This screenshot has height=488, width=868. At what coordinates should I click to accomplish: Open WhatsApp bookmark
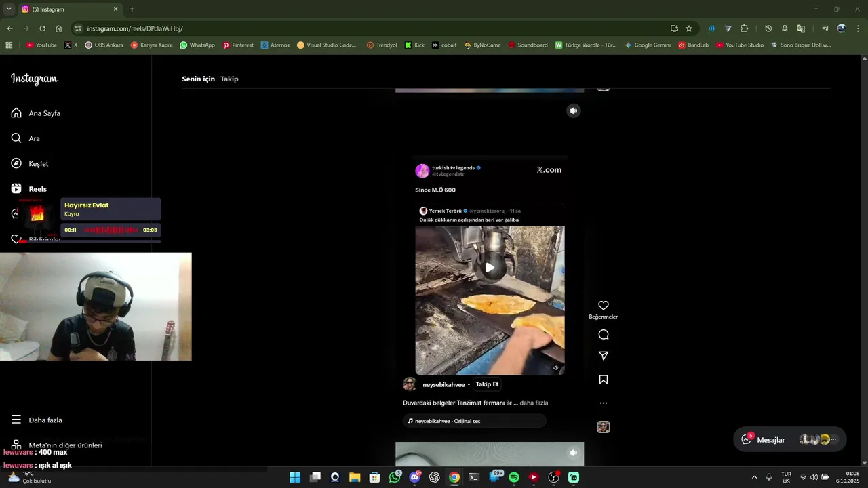pos(197,45)
